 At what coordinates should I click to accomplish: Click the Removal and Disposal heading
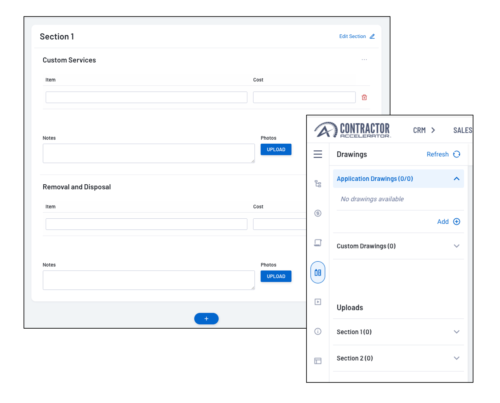pos(77,187)
